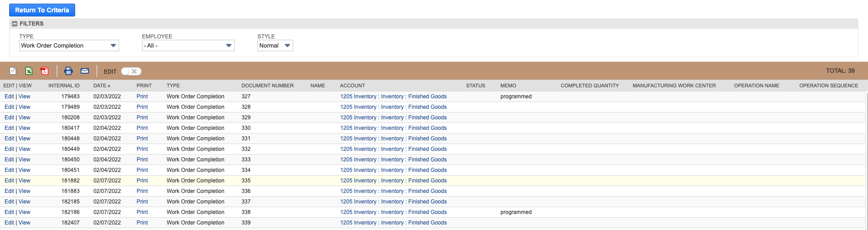Export results to Excel icon
Viewport: 868px width, 230px height.
(28, 71)
